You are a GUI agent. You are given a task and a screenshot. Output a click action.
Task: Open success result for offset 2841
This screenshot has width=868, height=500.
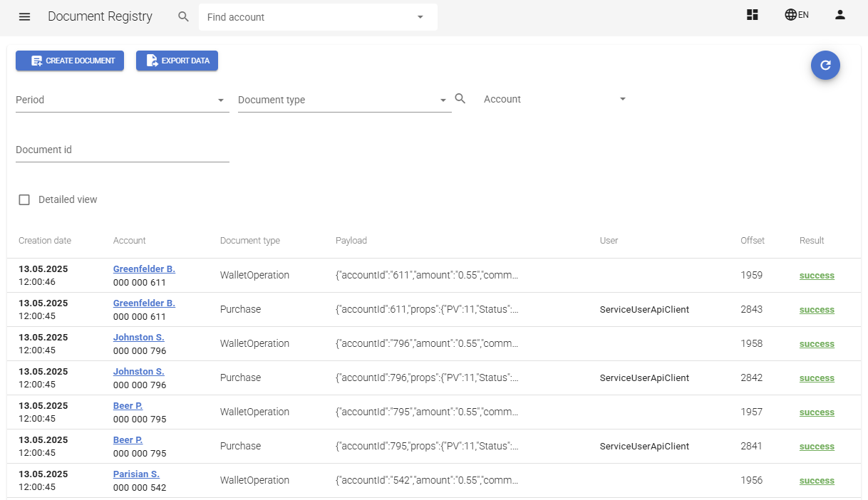coord(816,447)
